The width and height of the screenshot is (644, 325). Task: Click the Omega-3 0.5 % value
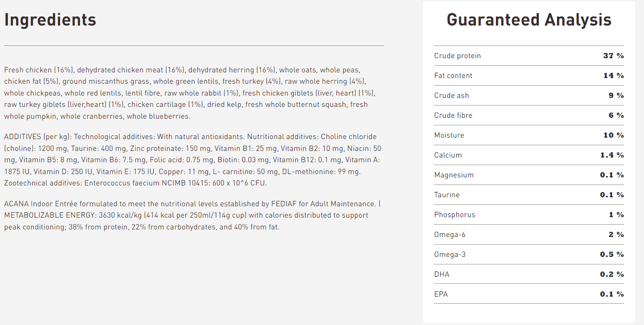[x=612, y=255]
